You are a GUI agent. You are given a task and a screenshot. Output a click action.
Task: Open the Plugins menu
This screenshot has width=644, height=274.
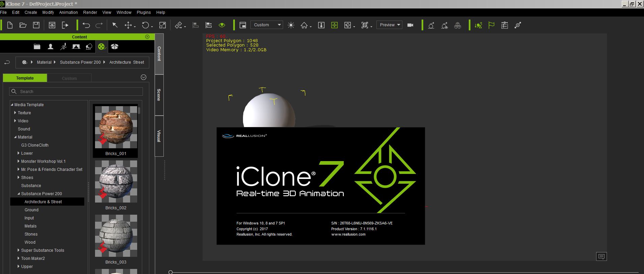[144, 12]
